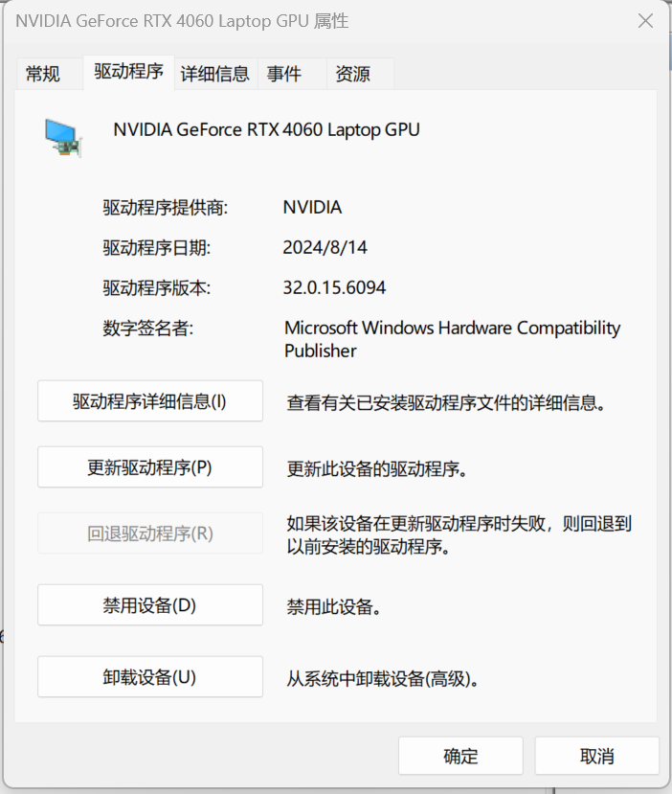Cancel the dialog with 取消
672x794 pixels.
pos(597,756)
